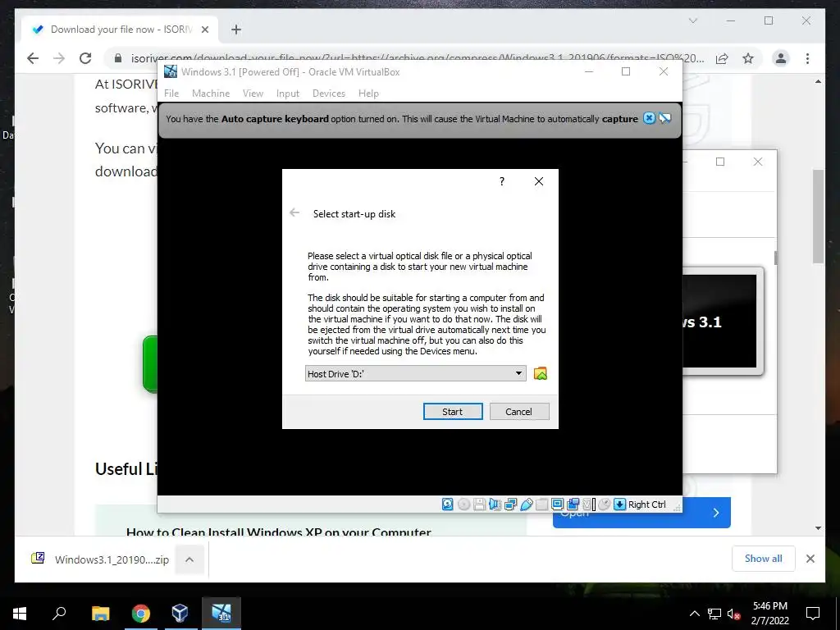Expand the download item options chevron

point(189,559)
